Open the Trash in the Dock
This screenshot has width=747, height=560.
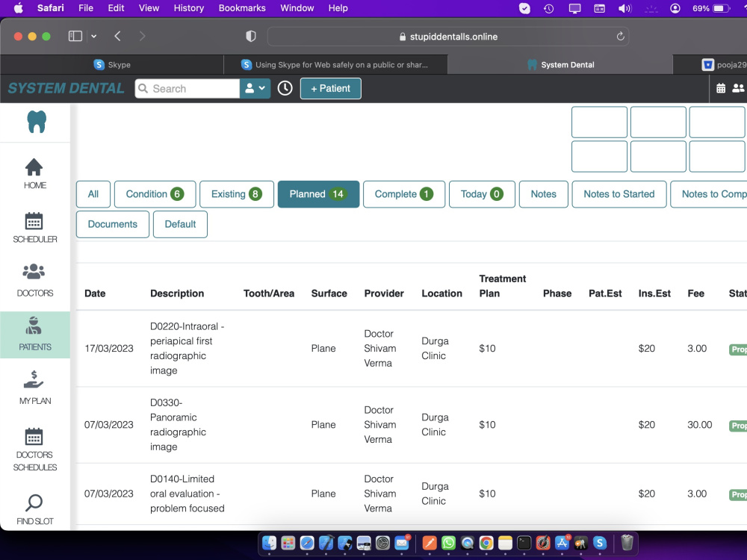pyautogui.click(x=627, y=543)
